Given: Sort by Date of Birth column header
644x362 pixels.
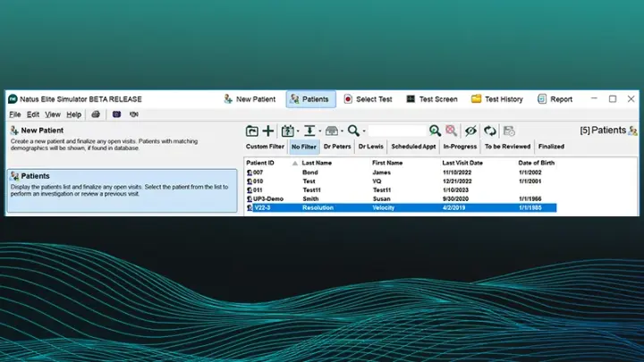Looking at the screenshot, I should tap(537, 163).
